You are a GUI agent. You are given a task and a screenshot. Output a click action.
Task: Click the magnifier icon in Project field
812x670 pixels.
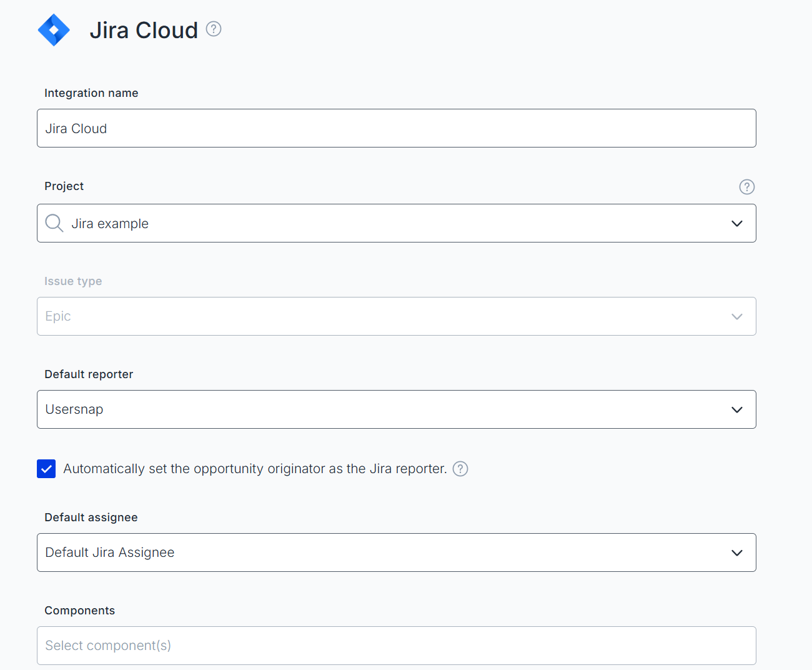click(54, 223)
